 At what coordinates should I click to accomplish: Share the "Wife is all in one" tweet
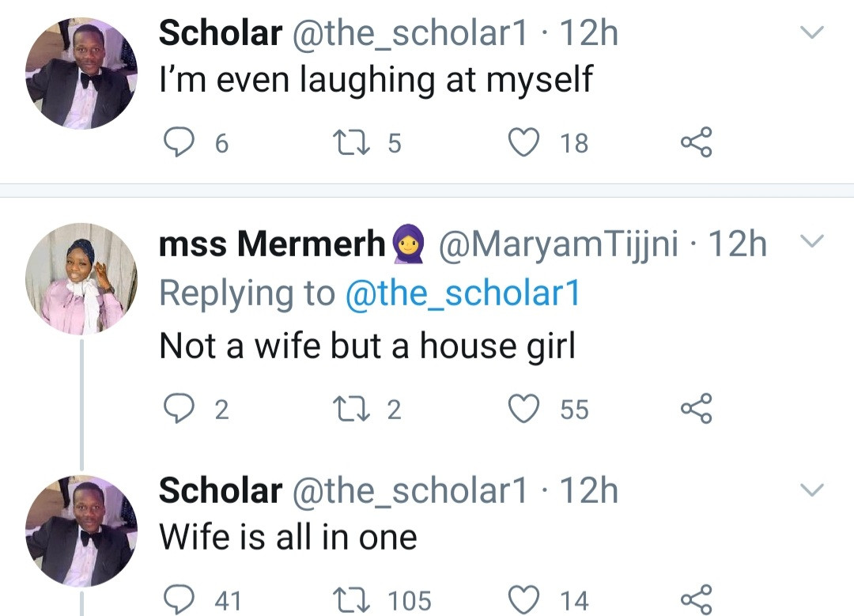click(697, 599)
